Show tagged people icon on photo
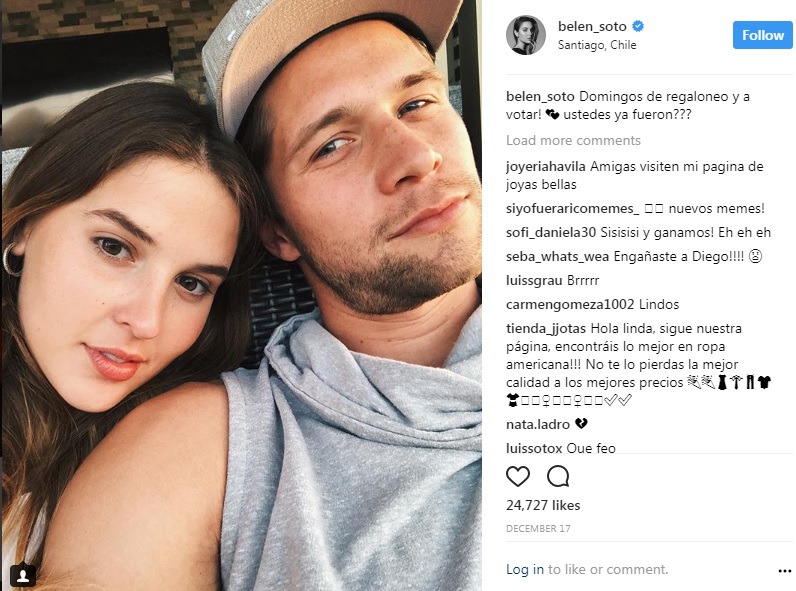The height and width of the screenshot is (591, 796). 23,575
